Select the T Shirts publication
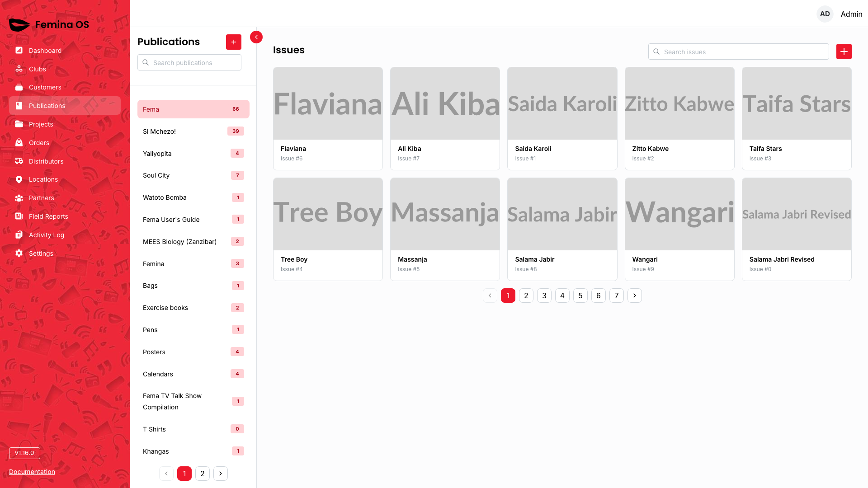Viewport: 868px width, 488px height. [x=193, y=429]
